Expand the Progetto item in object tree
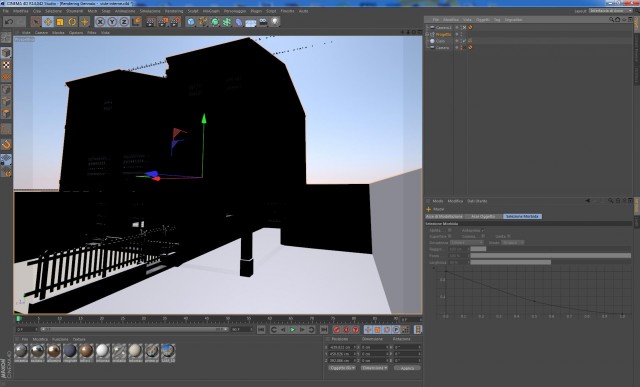This screenshot has height=387, width=640. pyautogui.click(x=427, y=34)
